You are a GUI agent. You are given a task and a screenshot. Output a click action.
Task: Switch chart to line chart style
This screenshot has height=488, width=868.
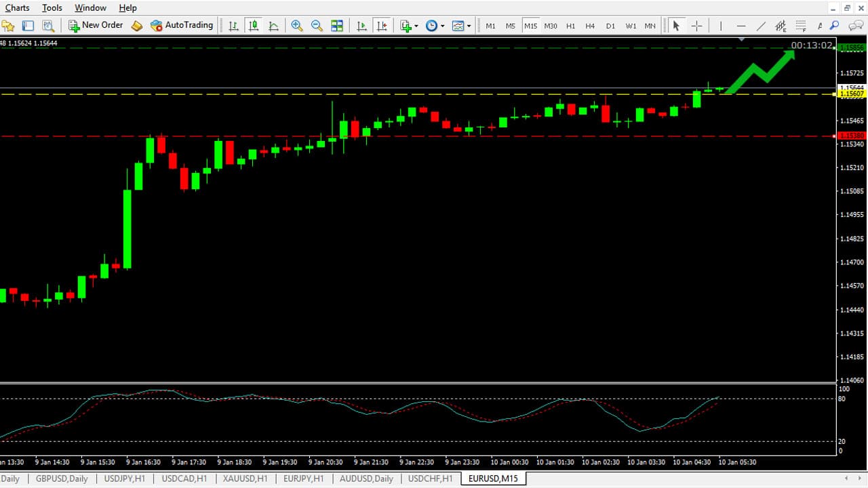click(273, 26)
